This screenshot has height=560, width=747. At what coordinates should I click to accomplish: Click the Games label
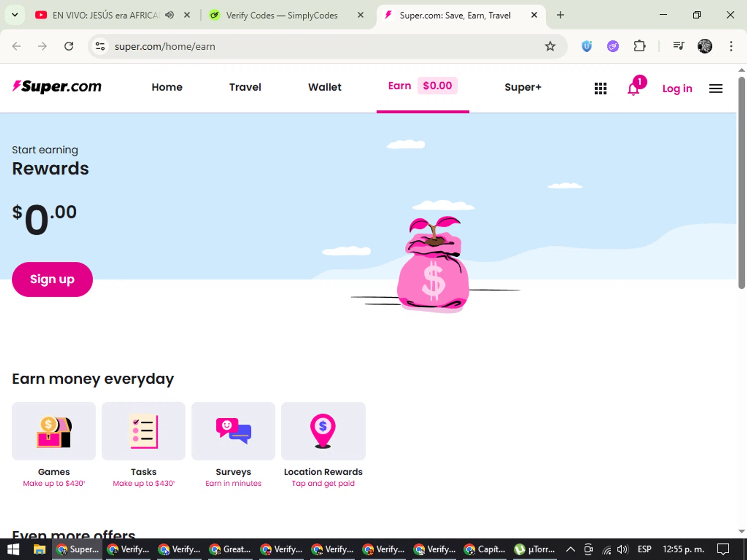coord(54,472)
